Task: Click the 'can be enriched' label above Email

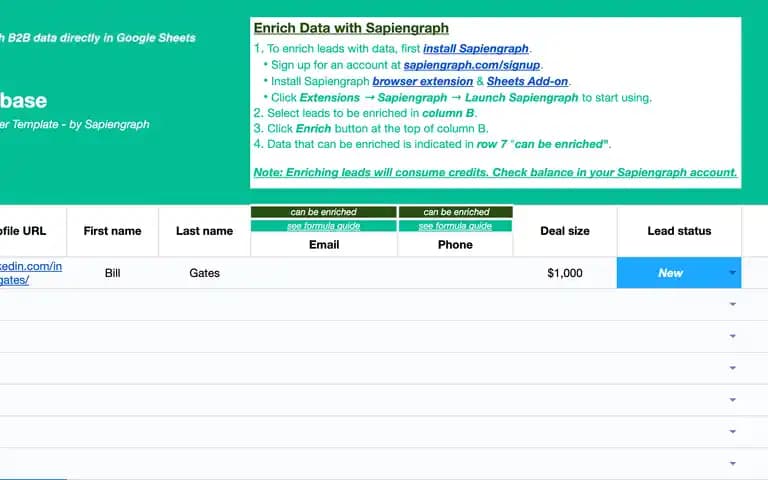Action: 324,212
